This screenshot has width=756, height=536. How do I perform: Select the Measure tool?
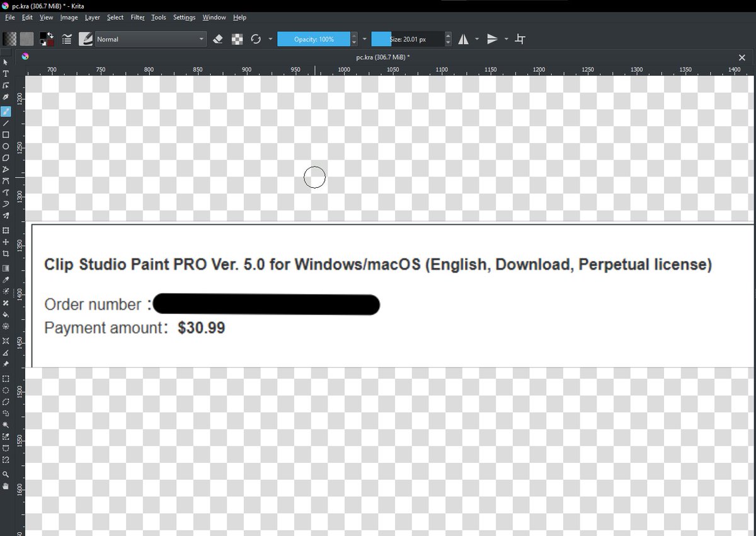point(6,352)
